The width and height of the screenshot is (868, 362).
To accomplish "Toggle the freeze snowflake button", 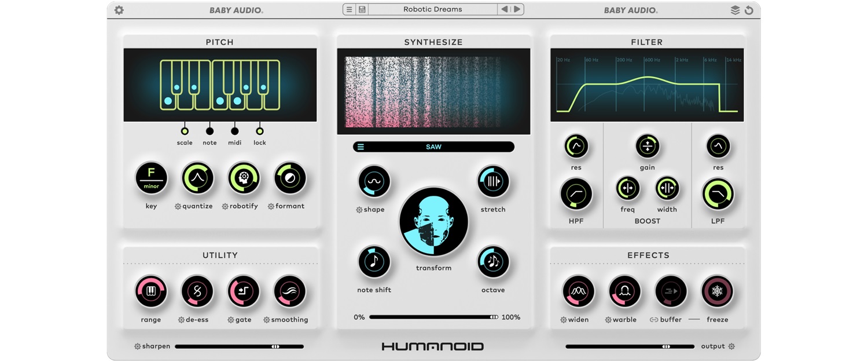I will (x=718, y=291).
